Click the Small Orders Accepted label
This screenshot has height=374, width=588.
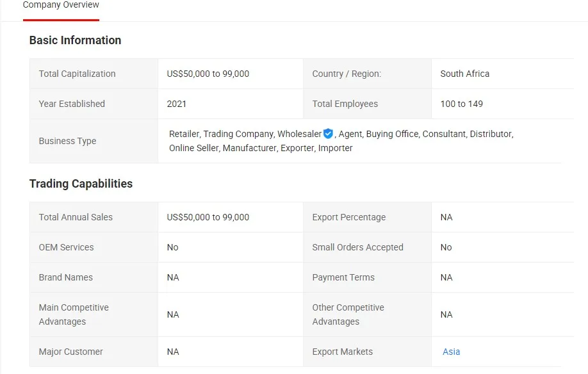point(357,247)
